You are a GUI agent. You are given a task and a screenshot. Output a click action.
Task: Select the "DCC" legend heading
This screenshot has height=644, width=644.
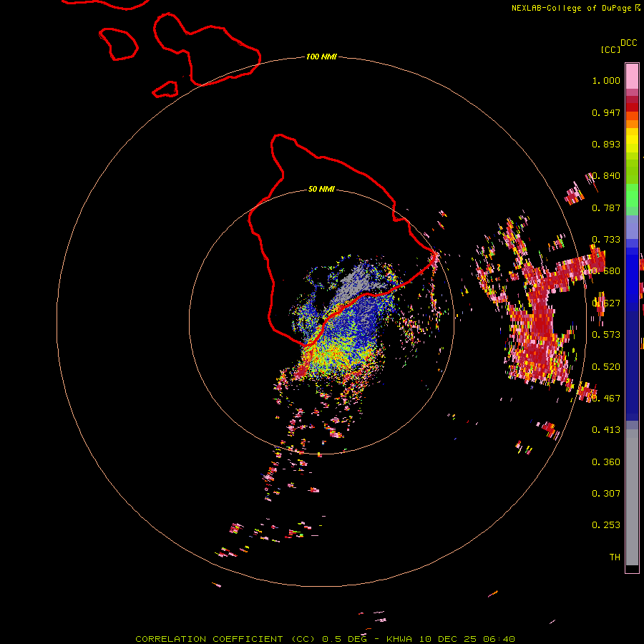click(x=628, y=43)
